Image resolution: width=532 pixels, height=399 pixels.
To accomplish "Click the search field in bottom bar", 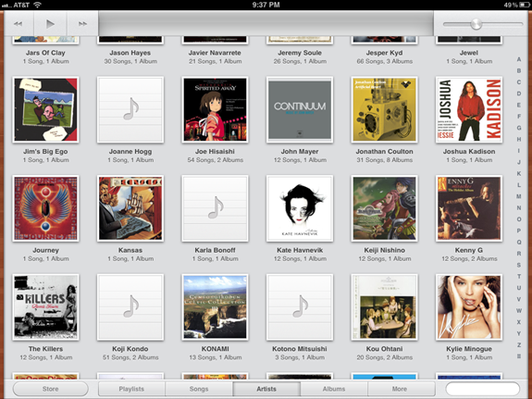I will point(483,389).
